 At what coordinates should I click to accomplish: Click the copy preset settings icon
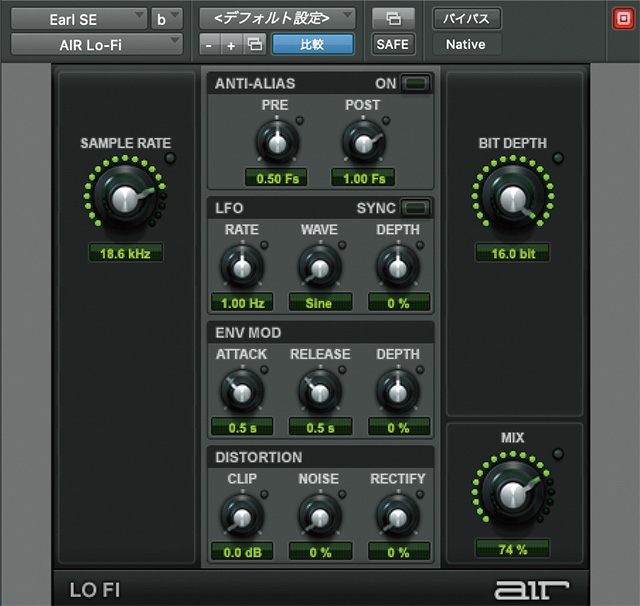point(256,44)
